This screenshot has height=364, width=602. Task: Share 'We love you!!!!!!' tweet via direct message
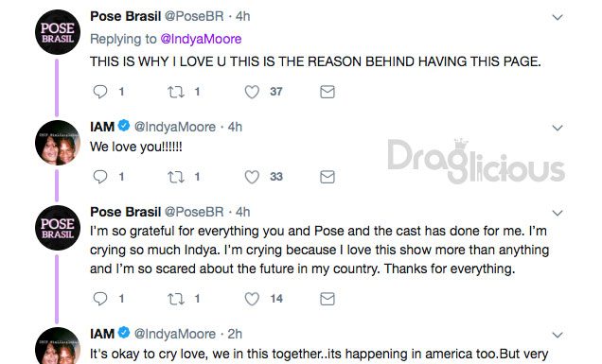pyautogui.click(x=328, y=177)
